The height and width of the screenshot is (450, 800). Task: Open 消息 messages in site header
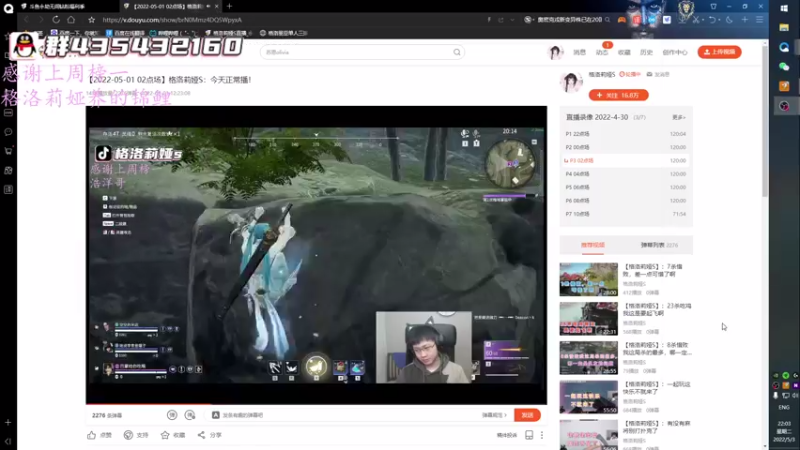point(580,52)
